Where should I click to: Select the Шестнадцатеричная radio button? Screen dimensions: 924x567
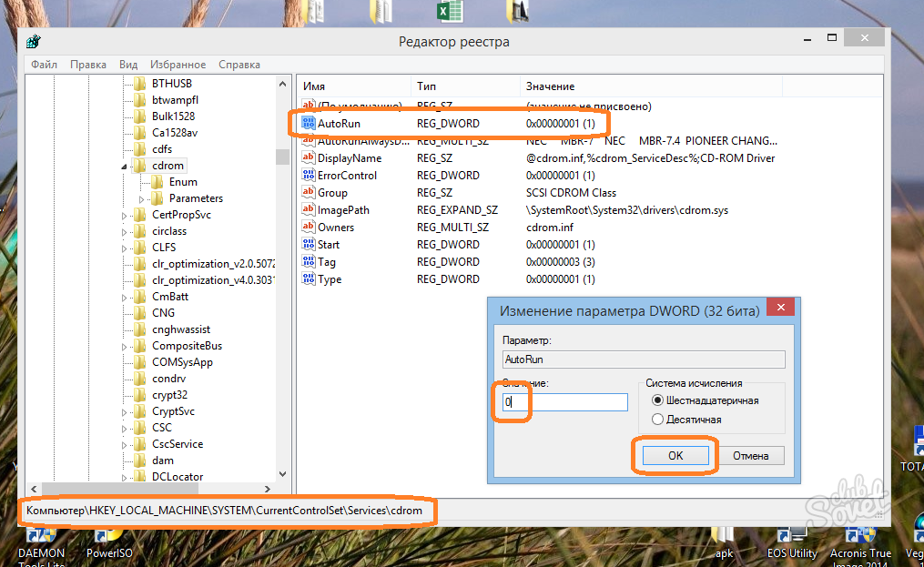point(657,400)
